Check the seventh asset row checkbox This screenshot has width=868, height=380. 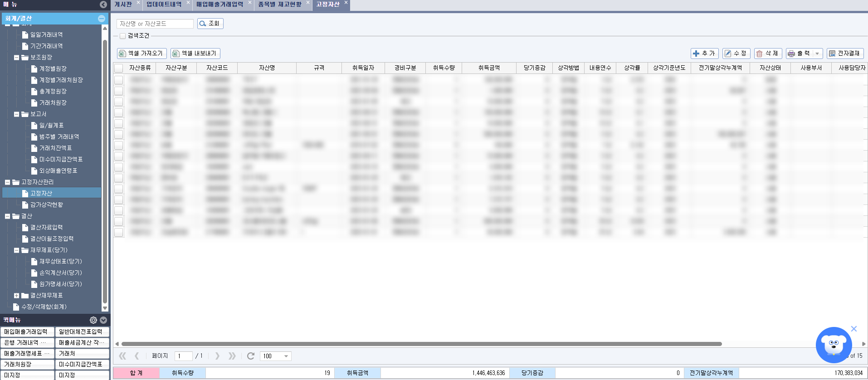point(119,145)
